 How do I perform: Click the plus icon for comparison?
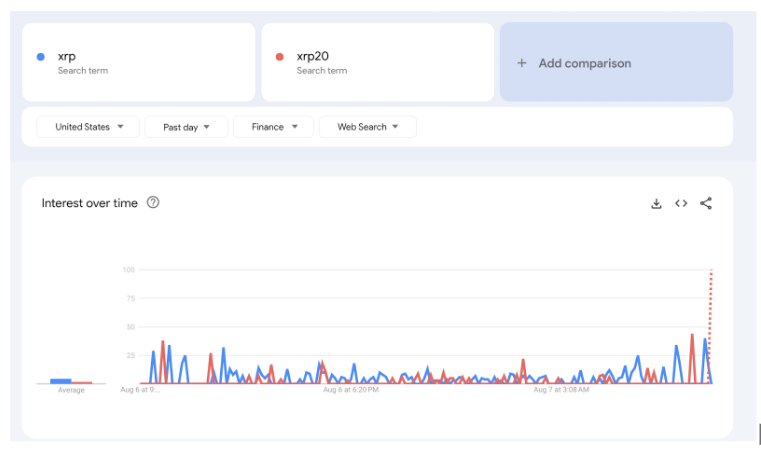click(521, 63)
